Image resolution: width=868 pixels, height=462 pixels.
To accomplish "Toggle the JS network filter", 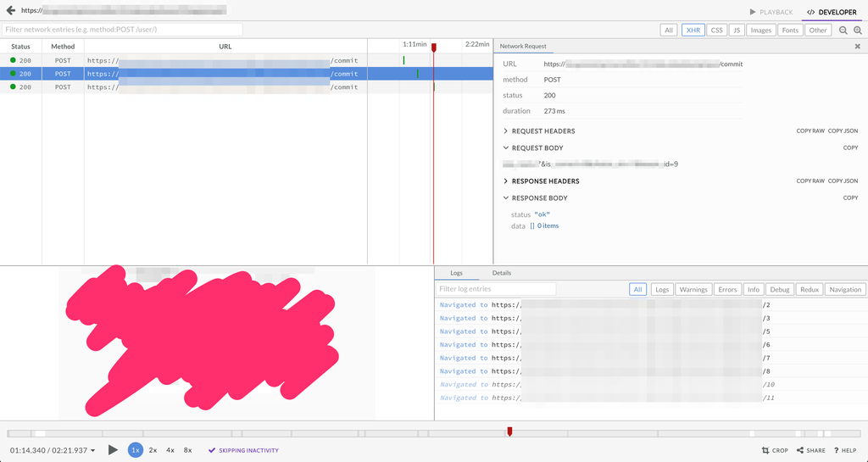I will coord(737,31).
